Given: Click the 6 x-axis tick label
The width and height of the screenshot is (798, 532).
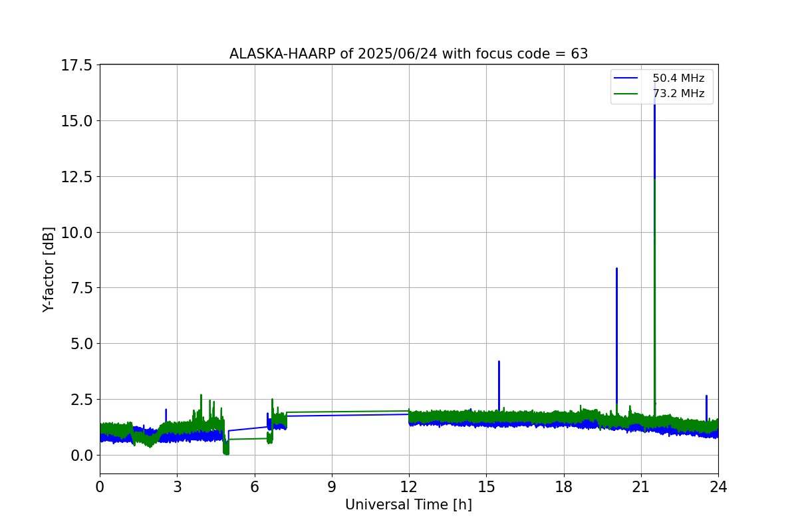Looking at the screenshot, I should tap(255, 487).
